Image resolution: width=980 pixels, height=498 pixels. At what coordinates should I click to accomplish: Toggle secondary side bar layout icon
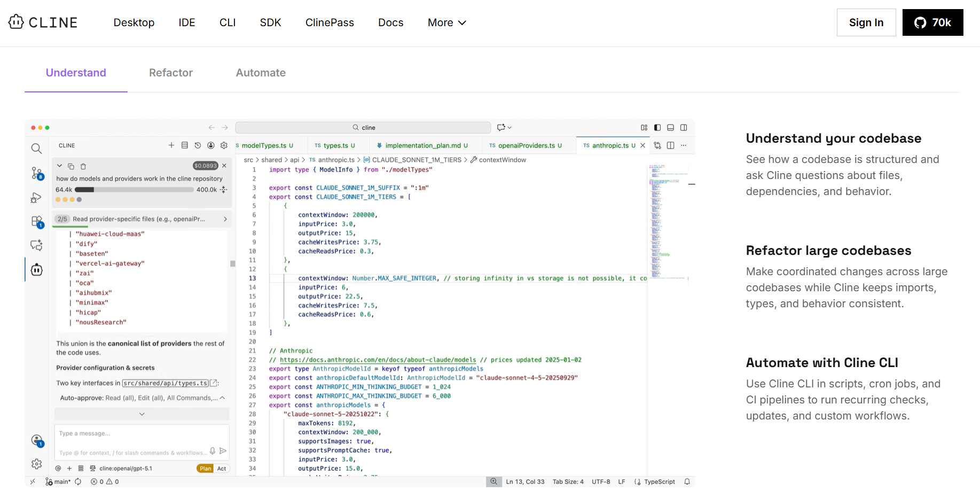point(684,128)
